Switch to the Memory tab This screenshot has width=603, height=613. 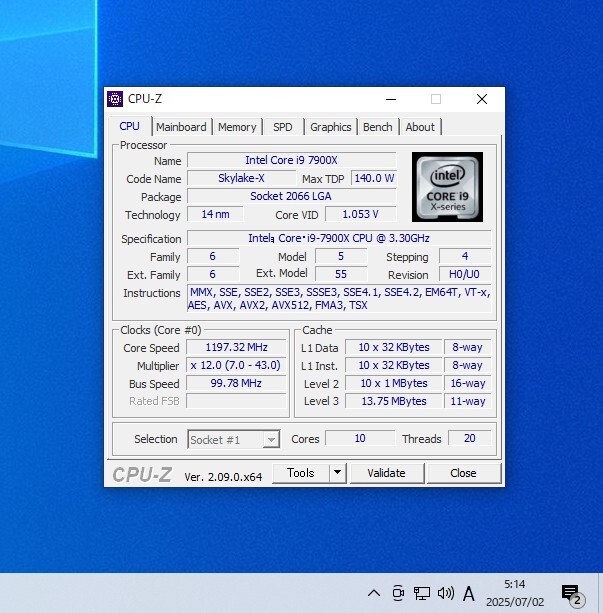237,127
